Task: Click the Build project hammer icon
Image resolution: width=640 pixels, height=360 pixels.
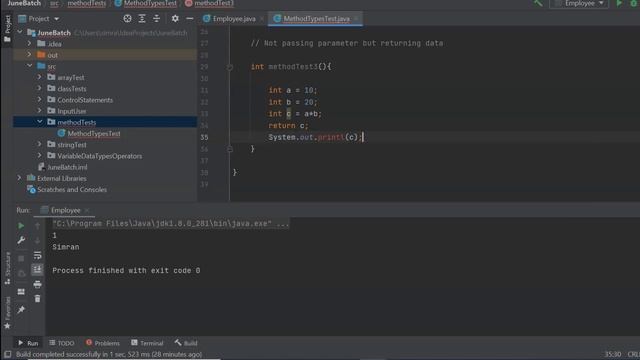Action: pyautogui.click(x=538, y=3)
